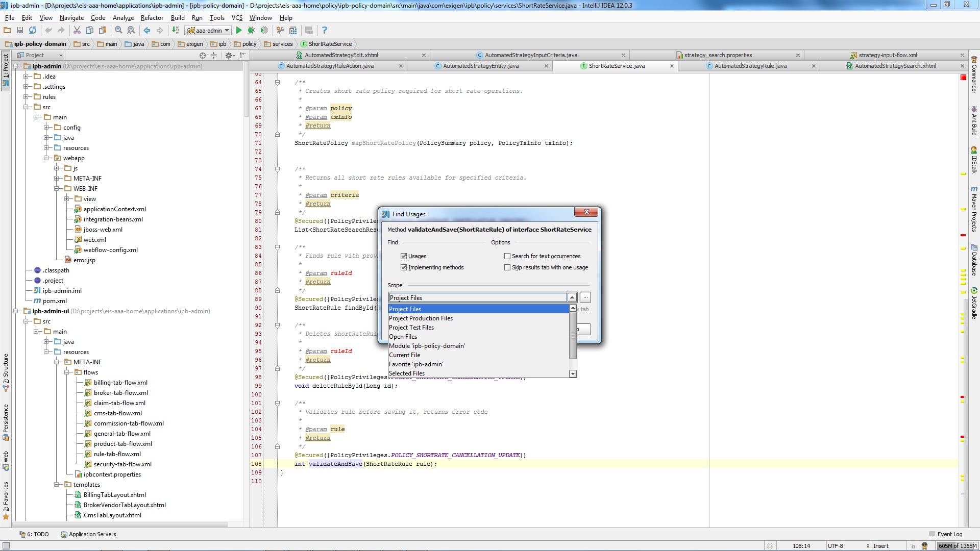
Task: Click the Make Project icon
Action: coord(176,31)
